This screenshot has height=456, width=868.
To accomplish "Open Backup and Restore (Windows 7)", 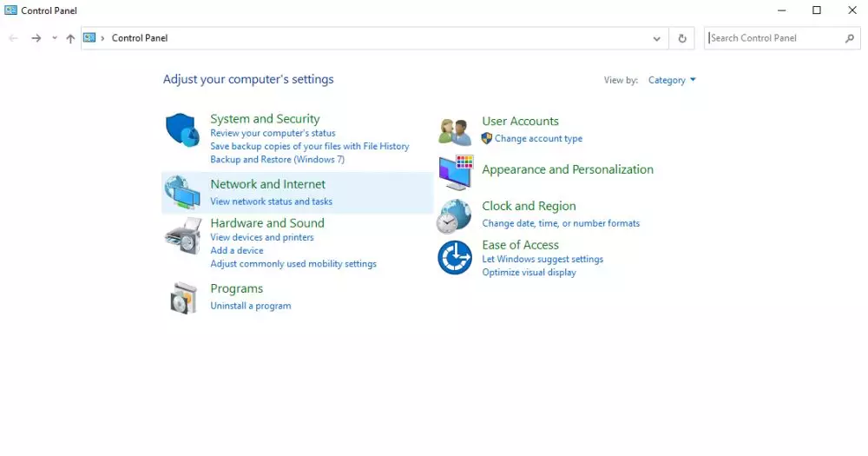I will click(277, 160).
